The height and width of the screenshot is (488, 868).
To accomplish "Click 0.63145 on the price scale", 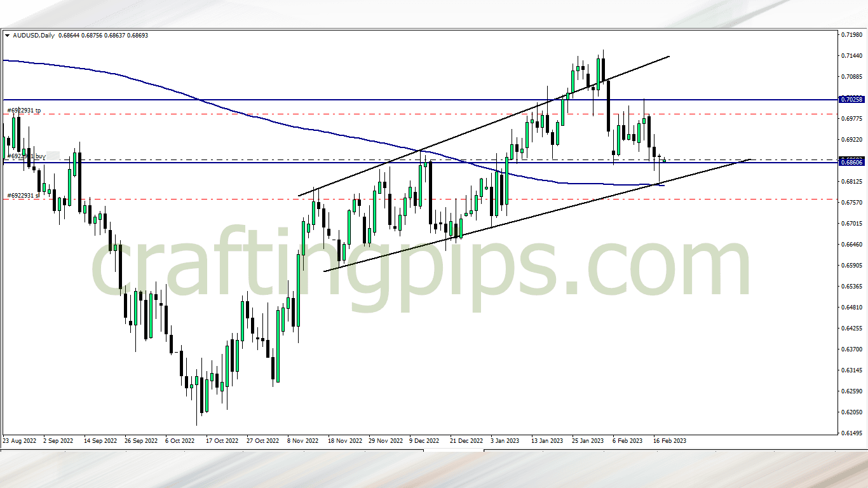I will click(851, 370).
